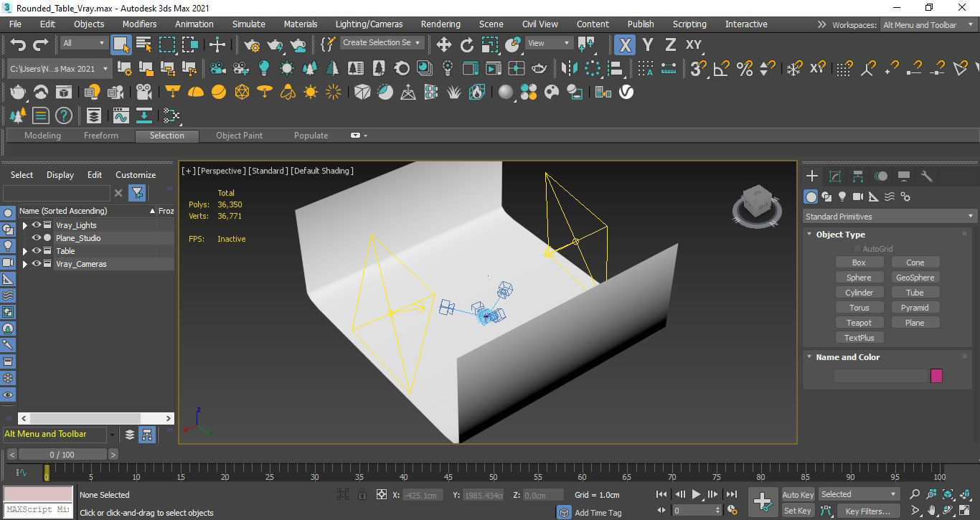
Task: Toggle the Angle Snap icon
Action: [721, 68]
